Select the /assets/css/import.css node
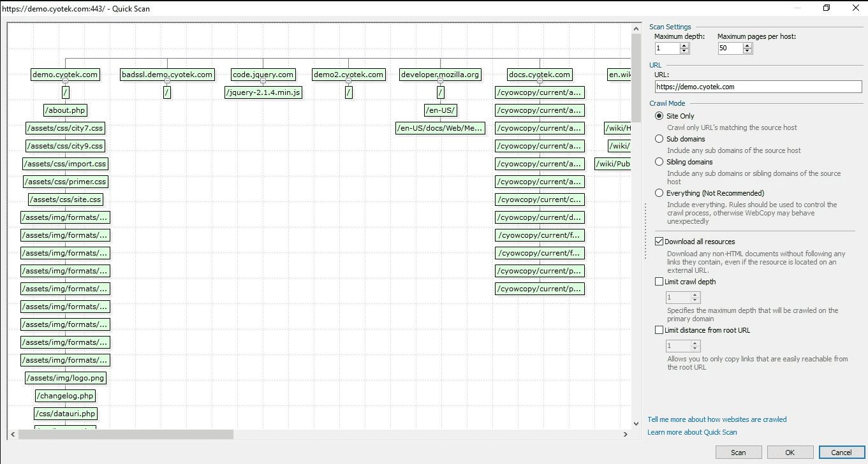The height and width of the screenshot is (464, 868). click(x=65, y=164)
